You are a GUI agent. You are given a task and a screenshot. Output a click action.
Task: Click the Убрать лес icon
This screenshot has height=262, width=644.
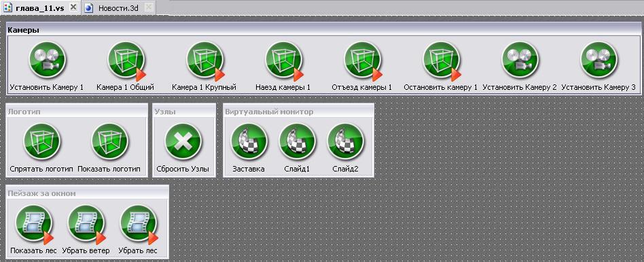(x=139, y=224)
